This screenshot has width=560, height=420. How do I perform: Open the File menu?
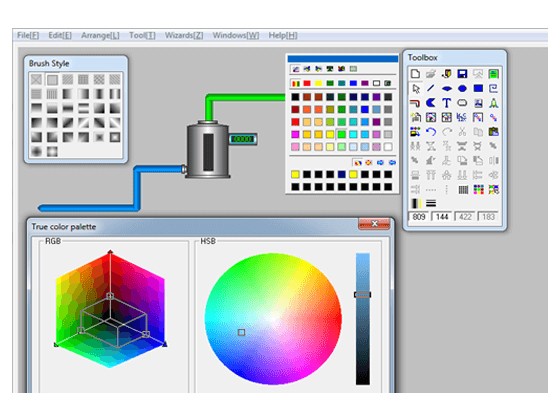(x=28, y=35)
